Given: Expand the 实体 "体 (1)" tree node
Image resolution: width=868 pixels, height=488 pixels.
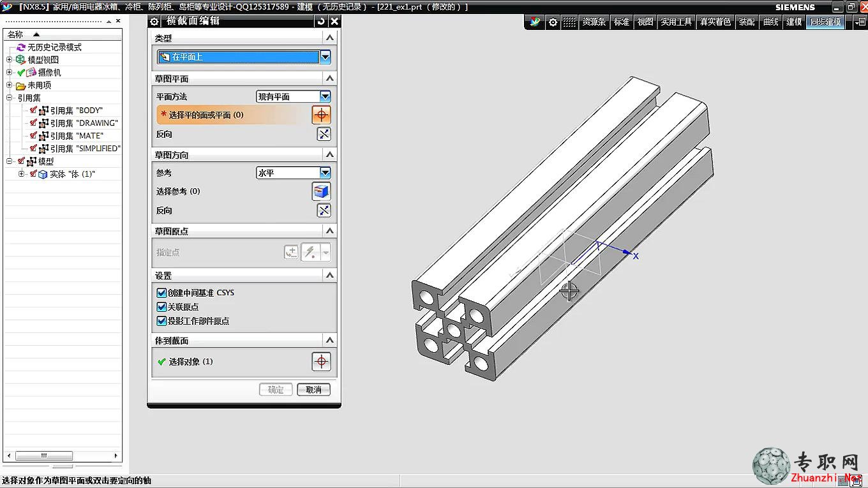Looking at the screenshot, I should (22, 174).
